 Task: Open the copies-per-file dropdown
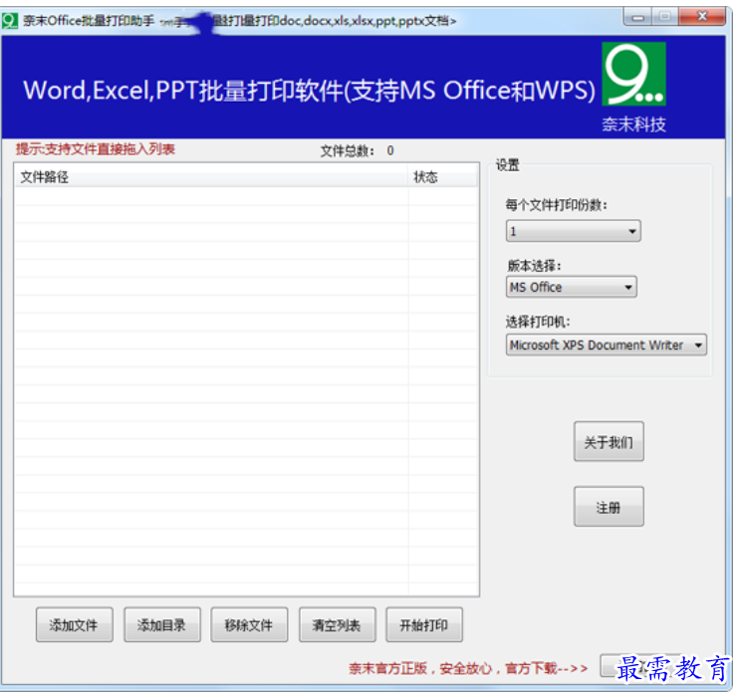(x=573, y=231)
